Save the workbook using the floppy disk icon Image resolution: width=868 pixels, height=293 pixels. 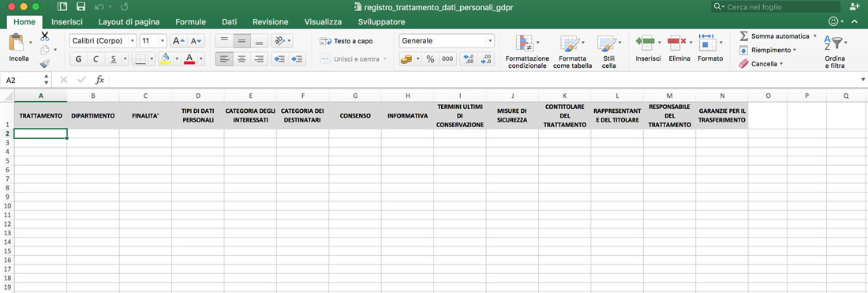(80, 6)
